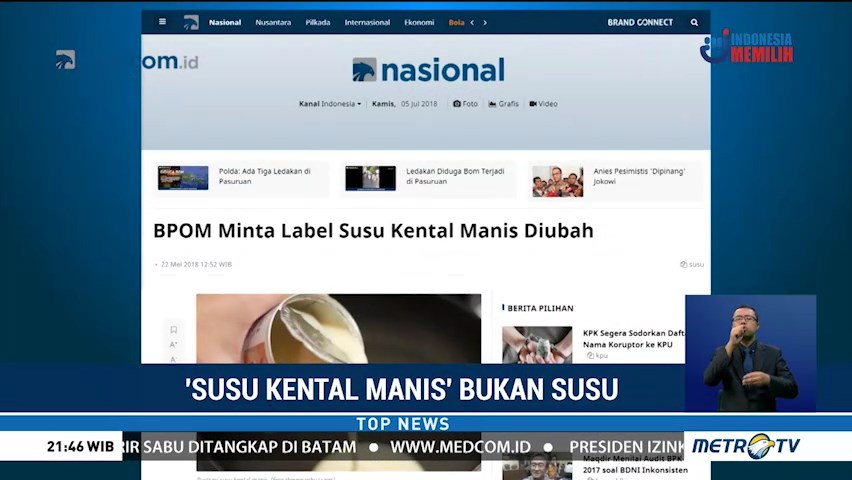Click the Berita Pilihan heading

click(x=540, y=308)
